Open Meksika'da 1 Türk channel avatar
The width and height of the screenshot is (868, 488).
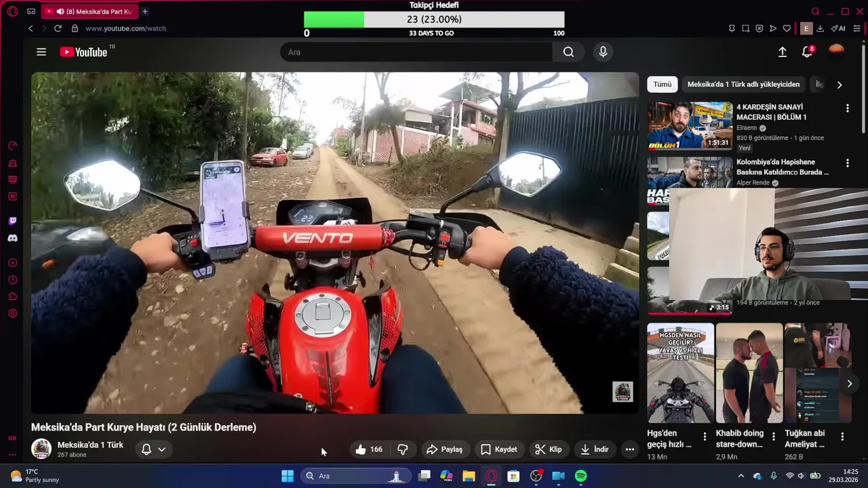41,449
